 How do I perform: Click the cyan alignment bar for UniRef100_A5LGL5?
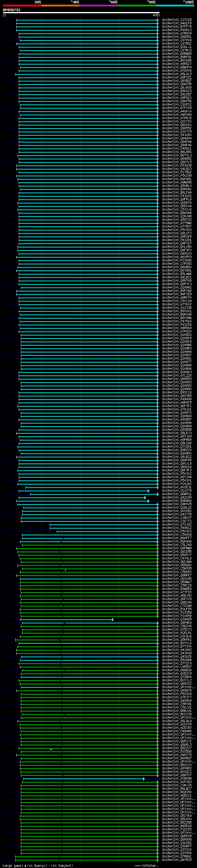tap(87, 74)
